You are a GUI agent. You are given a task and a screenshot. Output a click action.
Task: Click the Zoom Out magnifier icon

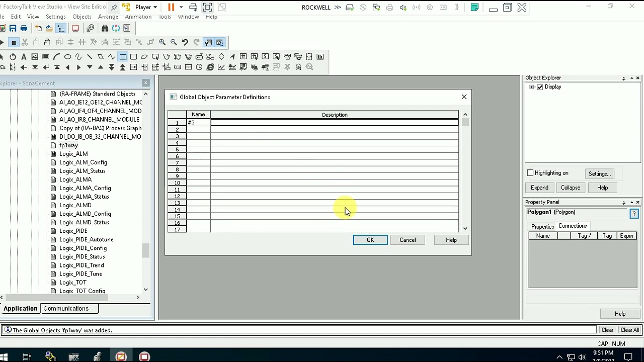coord(174,42)
